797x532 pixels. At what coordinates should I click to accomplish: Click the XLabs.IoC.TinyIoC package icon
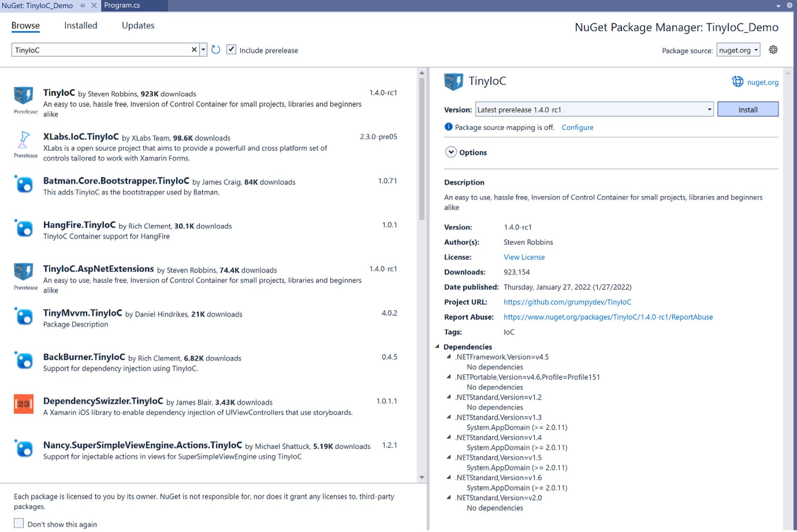(x=24, y=139)
